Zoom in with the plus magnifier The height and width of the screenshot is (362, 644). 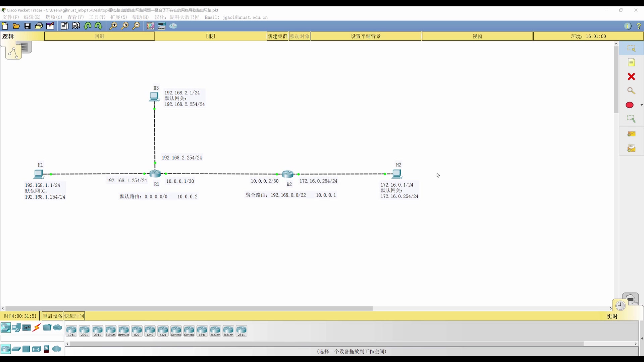(x=113, y=26)
